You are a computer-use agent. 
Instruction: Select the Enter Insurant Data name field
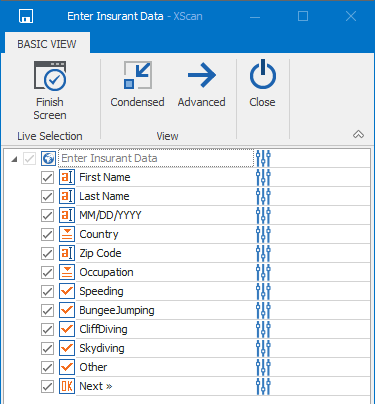pos(156,158)
